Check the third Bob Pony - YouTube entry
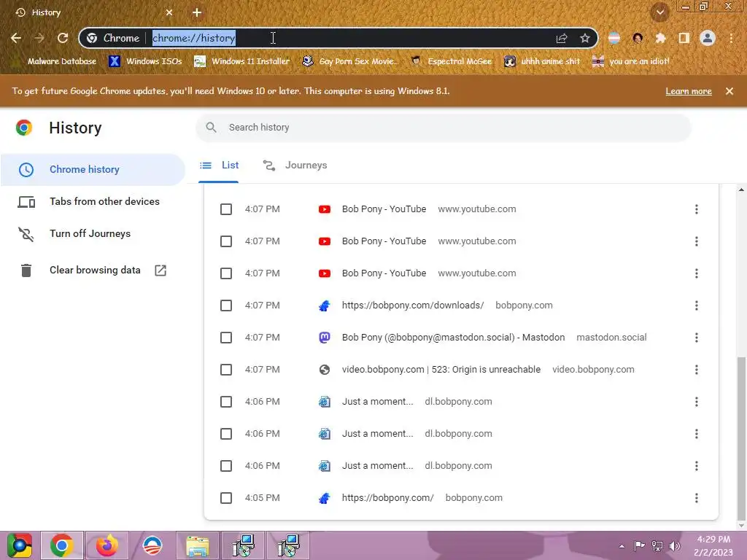The image size is (747, 560). click(x=226, y=273)
